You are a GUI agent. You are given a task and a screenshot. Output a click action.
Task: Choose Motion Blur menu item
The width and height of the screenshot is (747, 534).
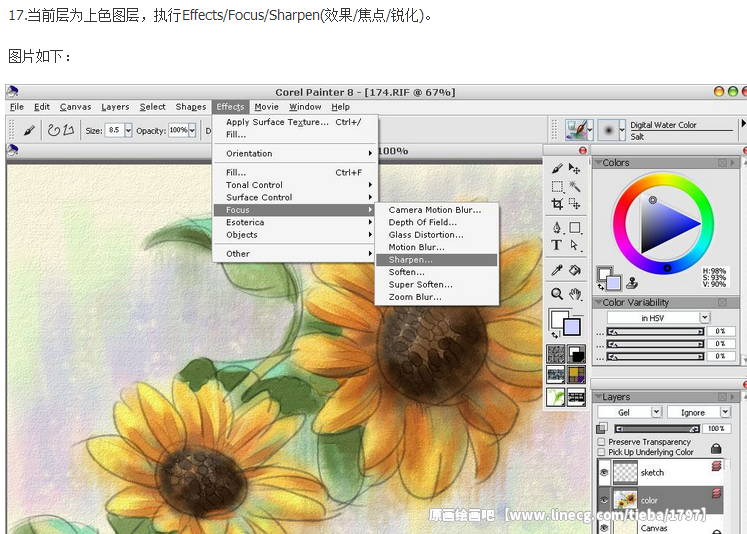(x=436, y=247)
